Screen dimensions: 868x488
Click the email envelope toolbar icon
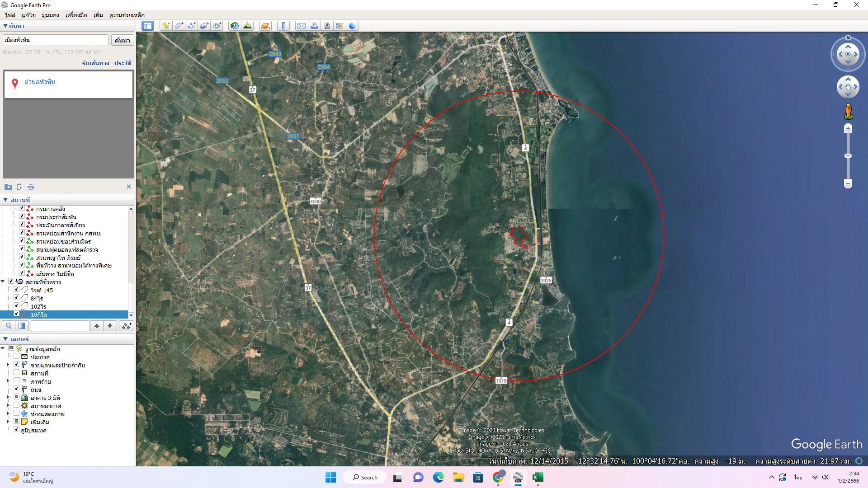pyautogui.click(x=301, y=26)
